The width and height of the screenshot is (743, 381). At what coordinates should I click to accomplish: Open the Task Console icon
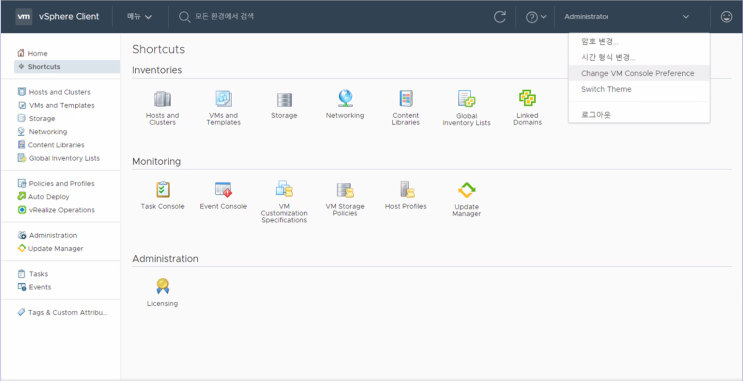tap(163, 190)
